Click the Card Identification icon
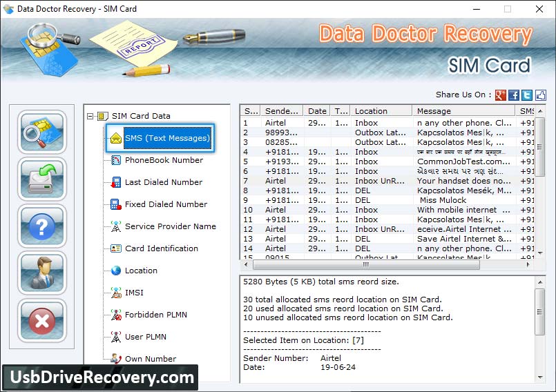556x392 pixels. 116,248
